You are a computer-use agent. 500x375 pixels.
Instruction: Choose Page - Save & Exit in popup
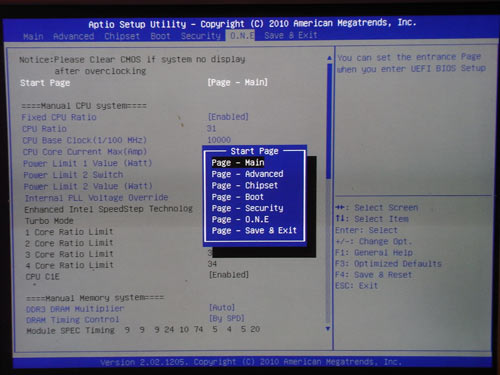tap(254, 231)
